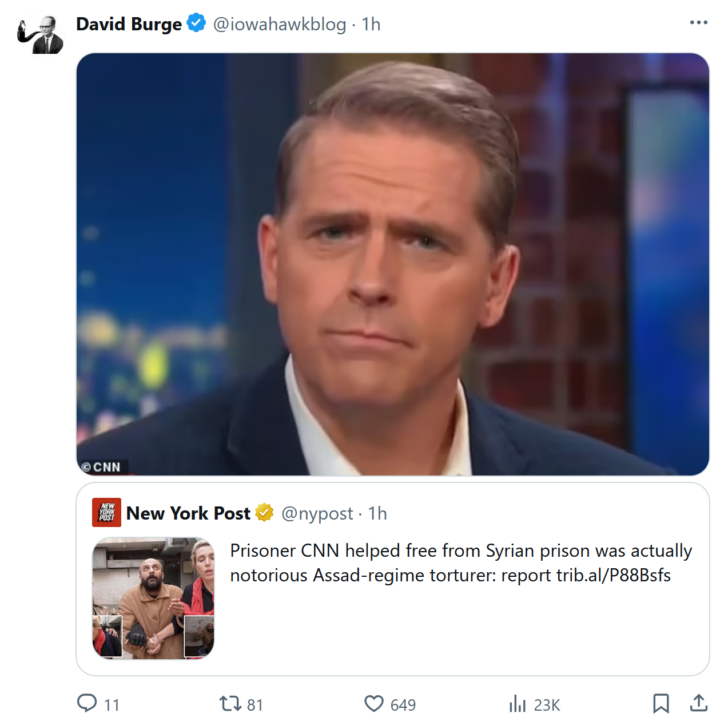Image resolution: width=728 pixels, height=725 pixels.
Task: Repost using the retweet arrows icon
Action: click(230, 703)
